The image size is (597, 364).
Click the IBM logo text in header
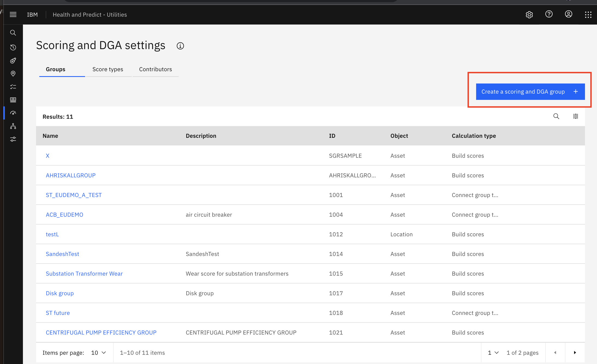pyautogui.click(x=32, y=15)
